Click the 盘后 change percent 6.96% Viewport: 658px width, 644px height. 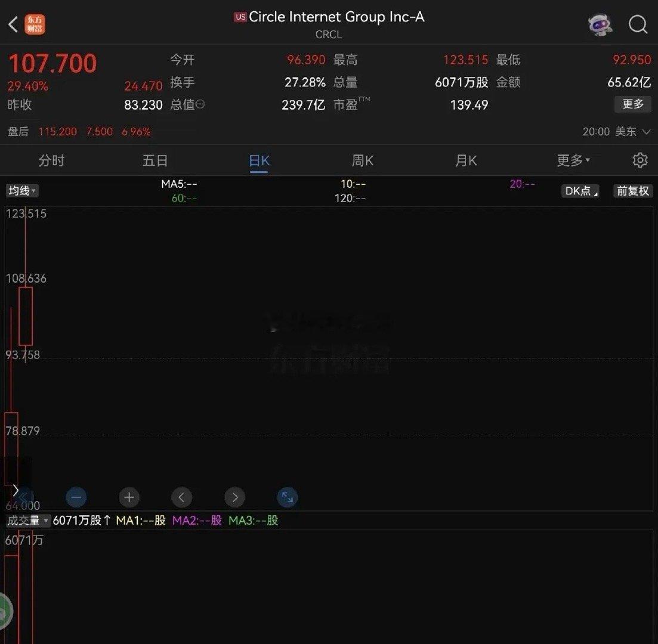click(136, 132)
